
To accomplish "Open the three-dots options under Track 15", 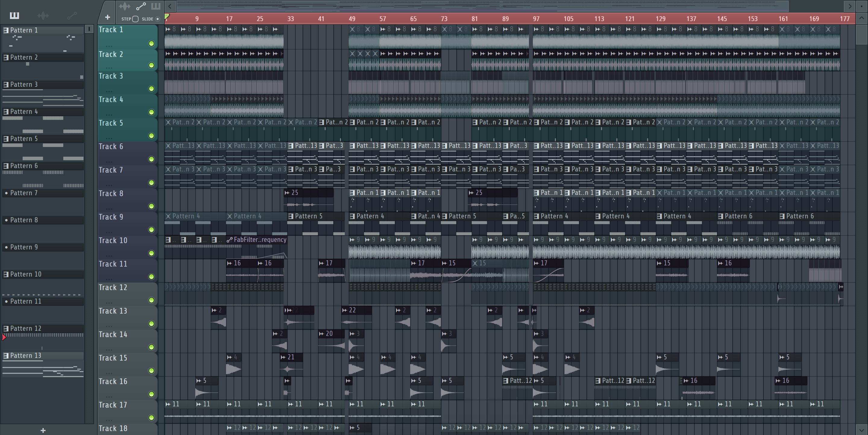I will pos(108,373).
